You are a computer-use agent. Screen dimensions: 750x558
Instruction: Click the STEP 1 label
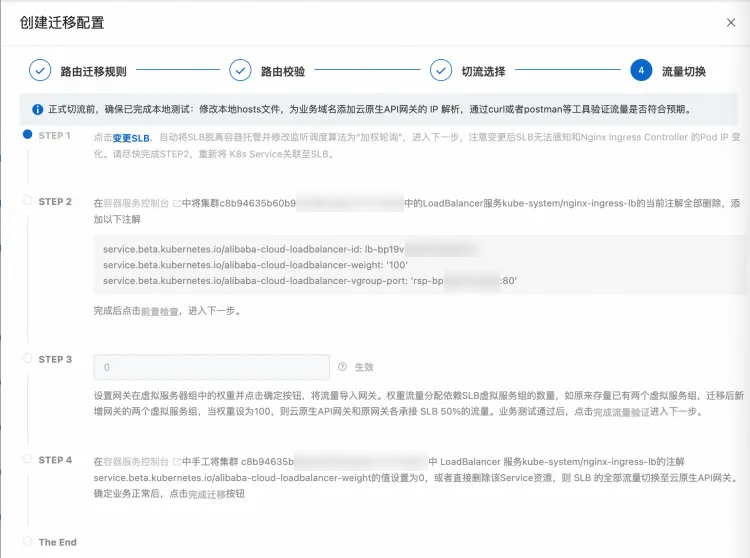click(55, 136)
